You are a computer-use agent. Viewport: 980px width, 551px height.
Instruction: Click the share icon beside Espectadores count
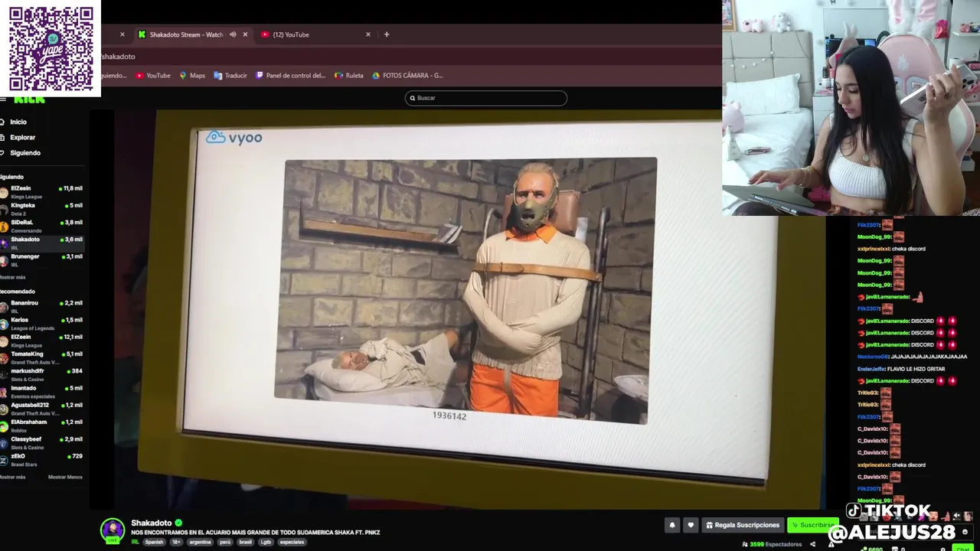tap(812, 544)
